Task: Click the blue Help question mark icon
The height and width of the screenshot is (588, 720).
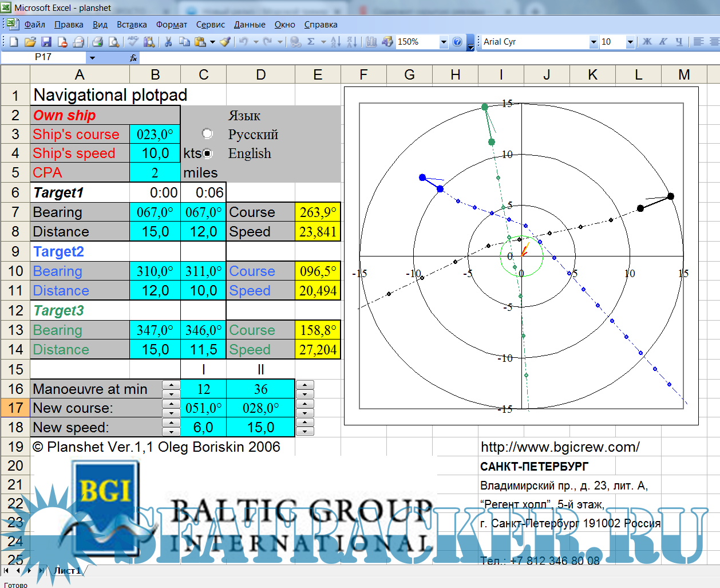Action: click(457, 42)
